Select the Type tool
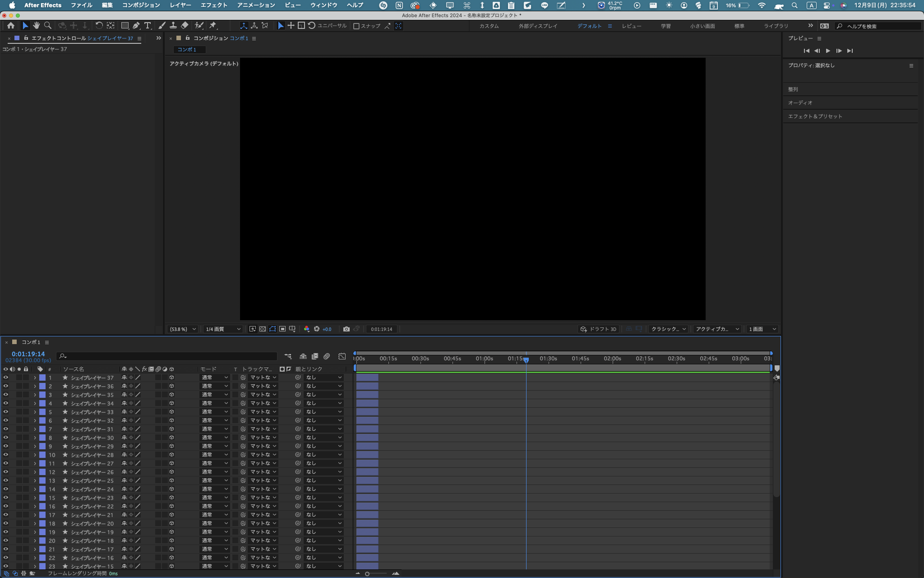The width and height of the screenshot is (924, 578). 148,26
